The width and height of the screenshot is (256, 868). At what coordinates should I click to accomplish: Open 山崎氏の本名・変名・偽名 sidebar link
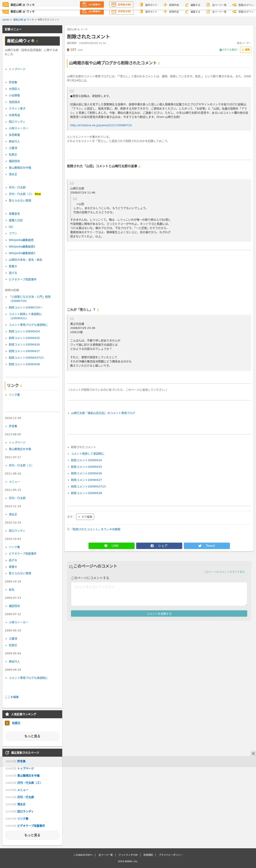coord(26,260)
